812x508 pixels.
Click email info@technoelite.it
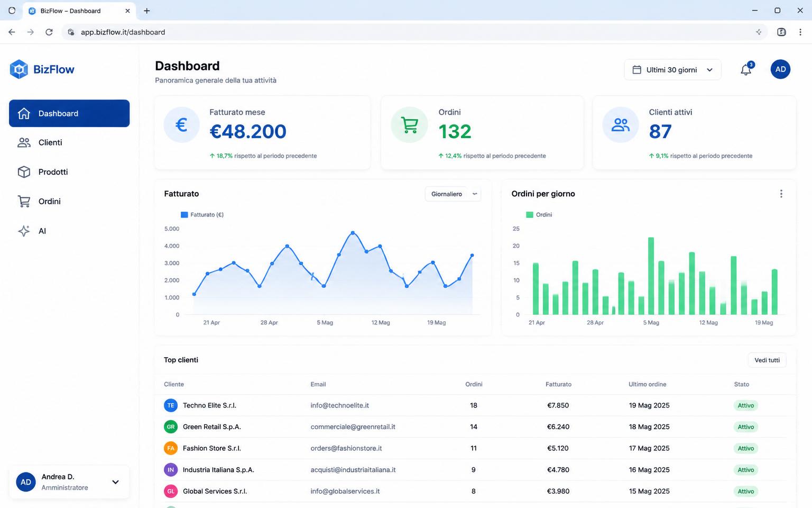point(340,405)
